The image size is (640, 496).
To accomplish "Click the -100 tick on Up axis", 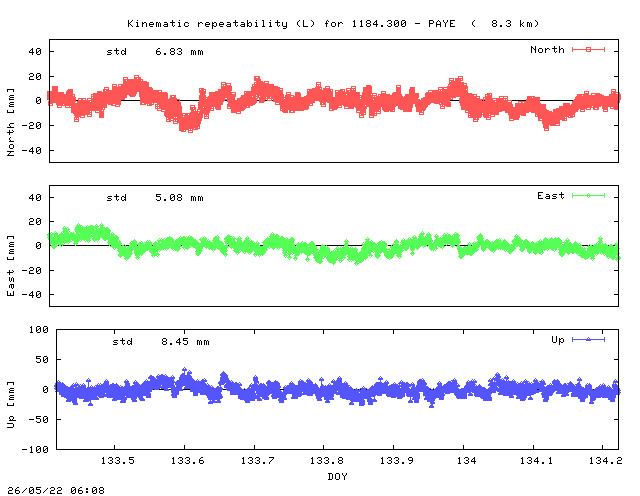I will coord(35,449).
